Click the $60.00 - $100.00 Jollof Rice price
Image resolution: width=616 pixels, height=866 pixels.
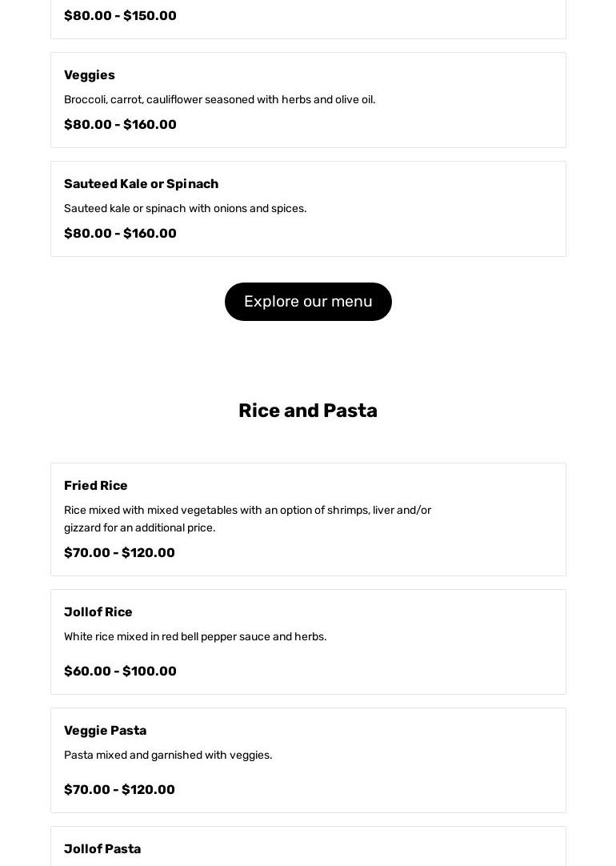click(120, 672)
